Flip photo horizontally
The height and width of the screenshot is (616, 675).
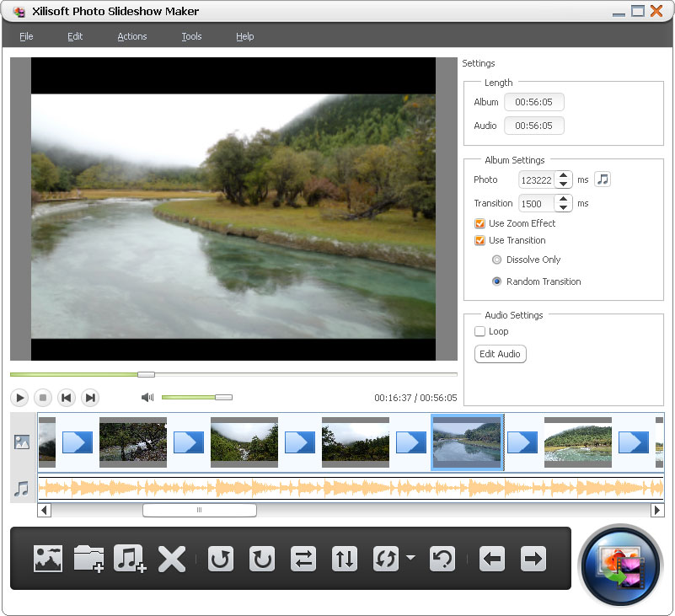click(303, 559)
